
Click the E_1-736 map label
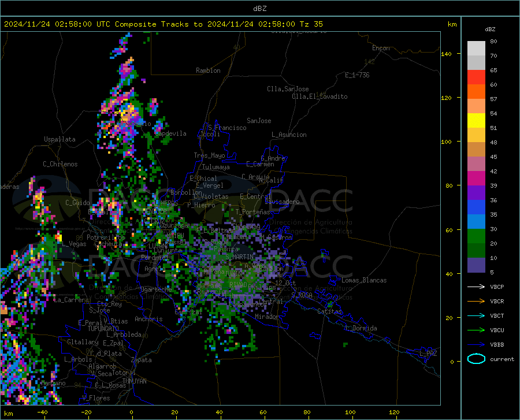click(x=357, y=75)
